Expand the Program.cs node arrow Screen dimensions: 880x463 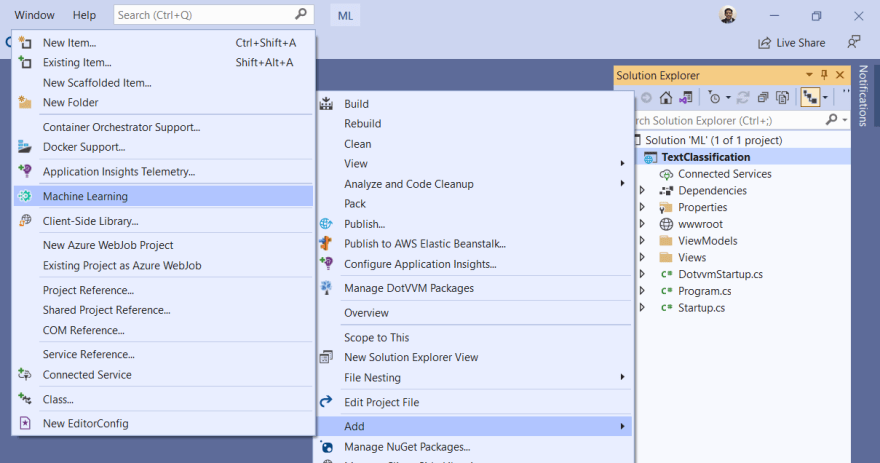pos(643,291)
